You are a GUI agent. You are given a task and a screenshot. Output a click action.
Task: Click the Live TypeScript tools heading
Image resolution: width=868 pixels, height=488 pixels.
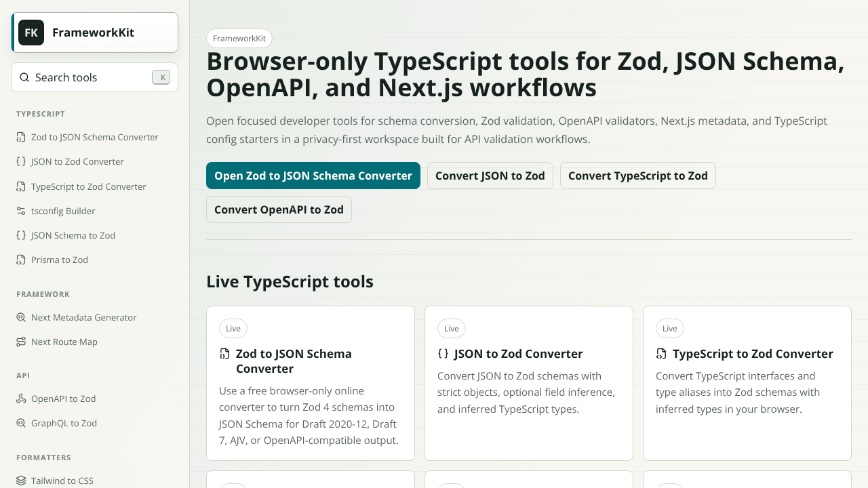[290, 281]
